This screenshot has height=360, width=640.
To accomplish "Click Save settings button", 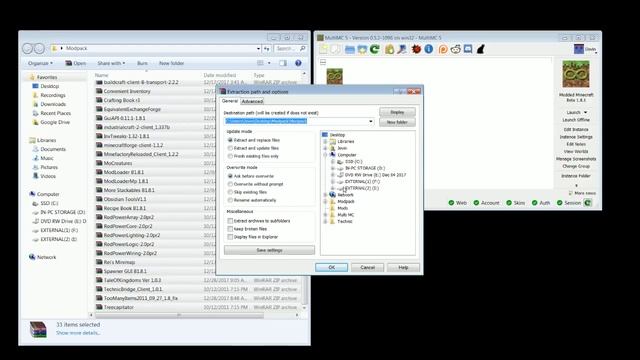I will click(x=269, y=250).
